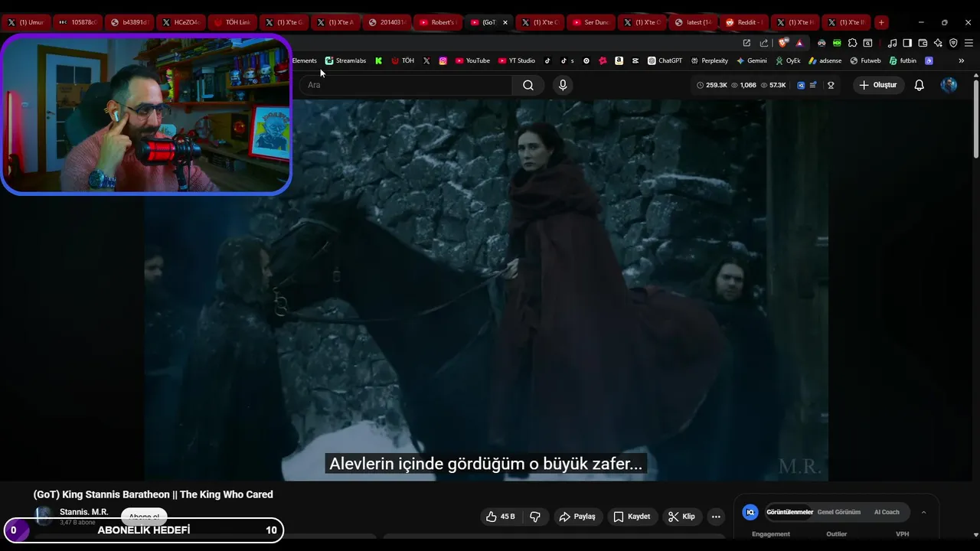Open the Gemini bookmark
This screenshot has height=551, width=980.
tap(752, 60)
